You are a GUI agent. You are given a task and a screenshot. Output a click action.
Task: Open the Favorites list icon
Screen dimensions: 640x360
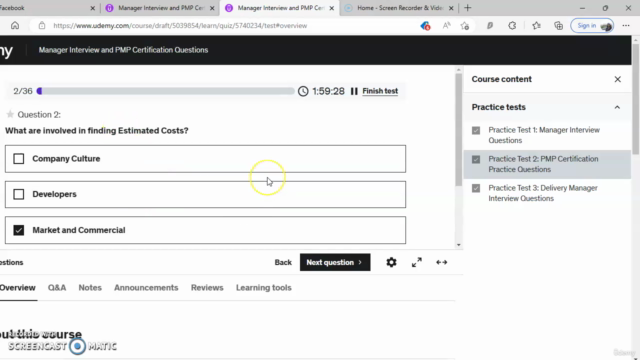coord(536,26)
